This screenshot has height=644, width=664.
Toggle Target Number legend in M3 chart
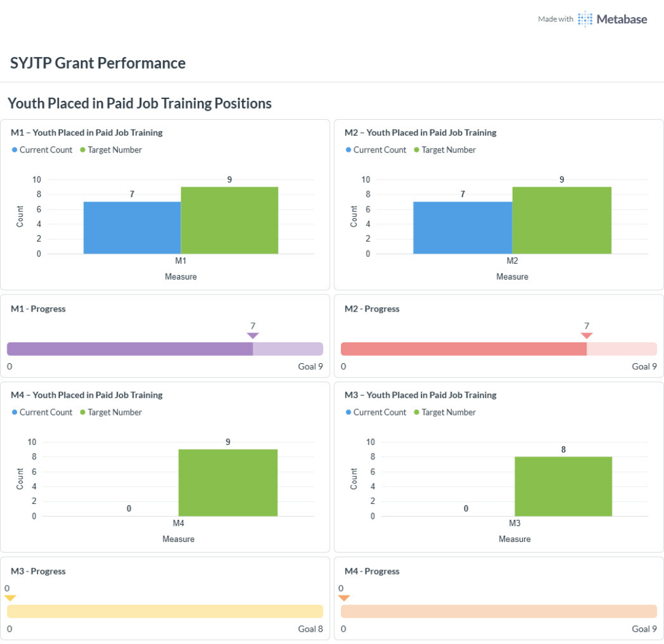[x=445, y=412]
